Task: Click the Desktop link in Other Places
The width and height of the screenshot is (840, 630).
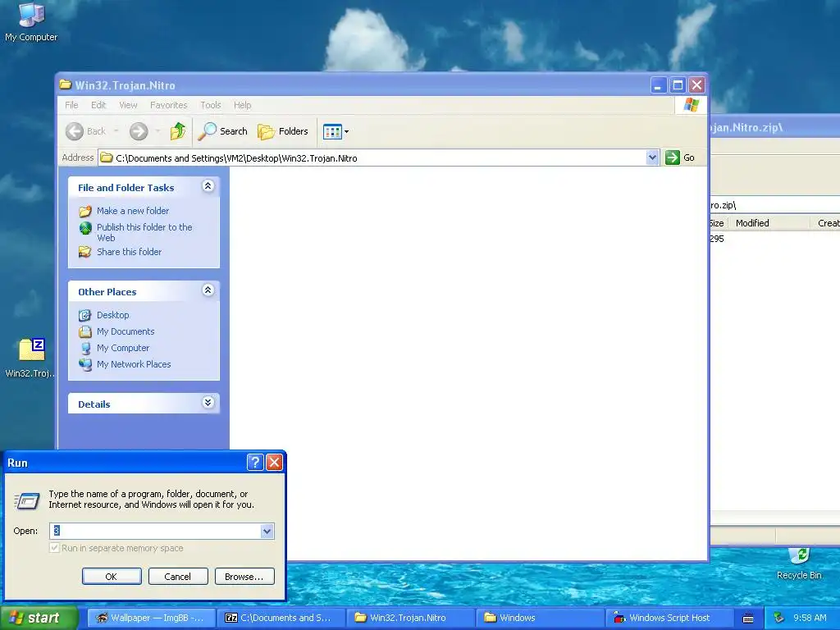Action: coord(112,315)
